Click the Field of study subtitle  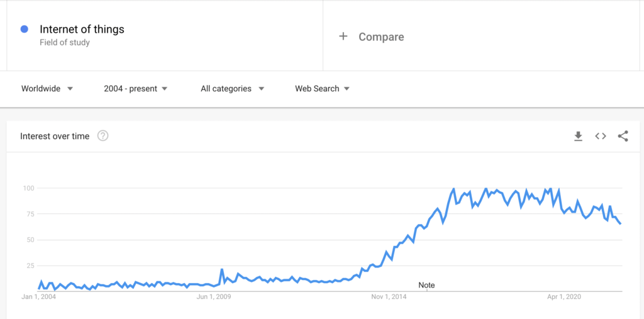pos(65,43)
